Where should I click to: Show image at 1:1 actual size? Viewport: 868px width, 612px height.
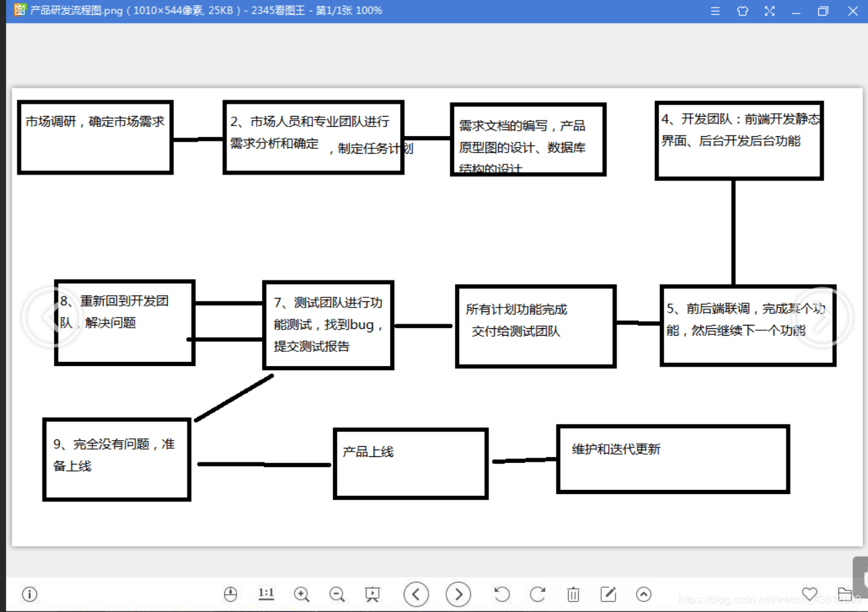(266, 594)
